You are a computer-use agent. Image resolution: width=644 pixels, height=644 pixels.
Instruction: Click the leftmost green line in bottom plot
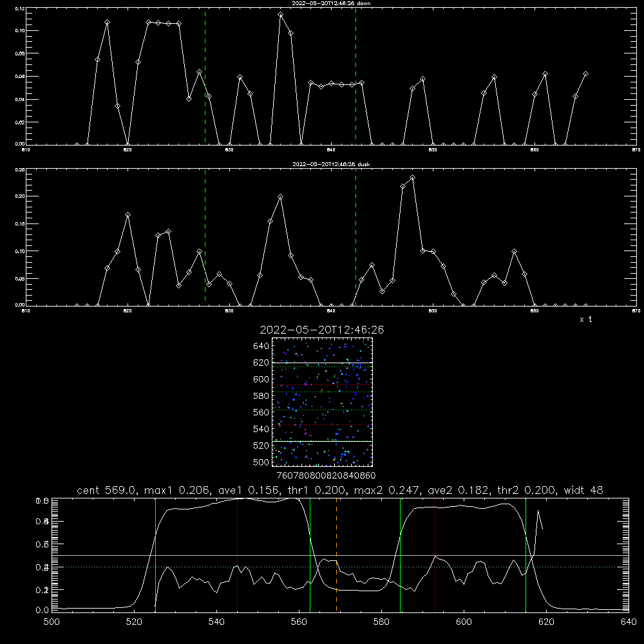click(155, 554)
